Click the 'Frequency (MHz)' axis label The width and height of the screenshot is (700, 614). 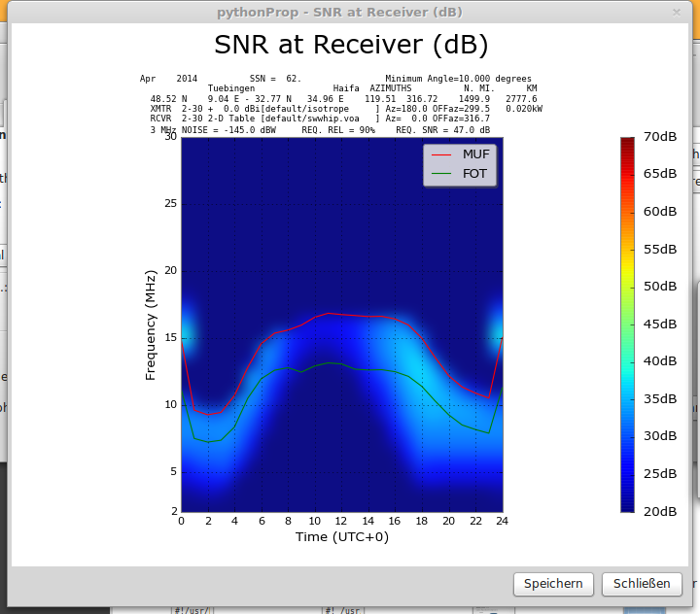tap(151, 324)
